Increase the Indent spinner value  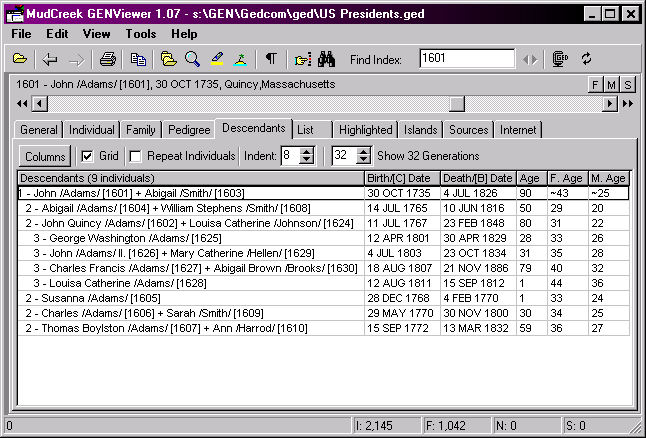click(307, 151)
